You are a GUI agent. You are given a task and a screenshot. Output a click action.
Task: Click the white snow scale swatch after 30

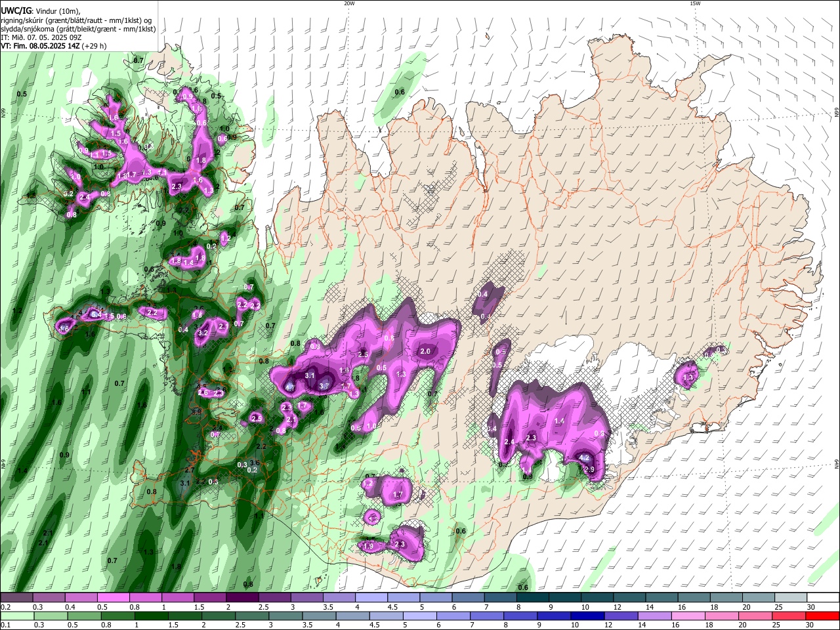[822, 598]
